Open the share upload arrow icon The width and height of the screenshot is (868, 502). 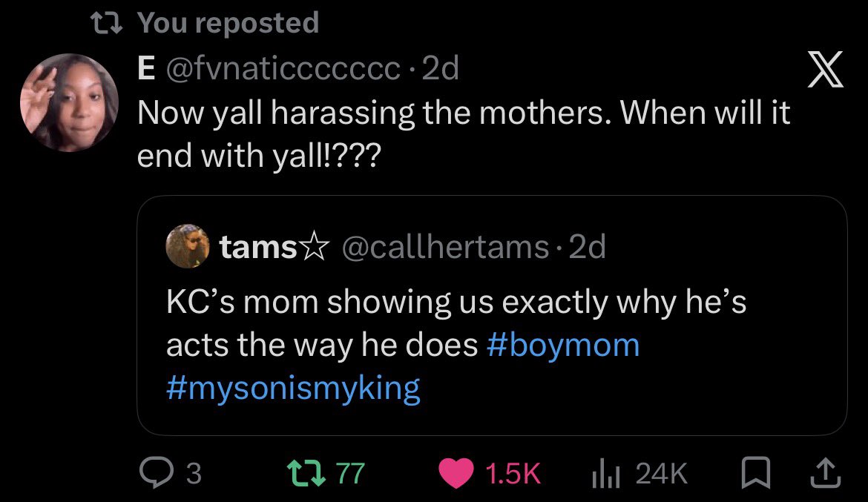[x=826, y=473]
